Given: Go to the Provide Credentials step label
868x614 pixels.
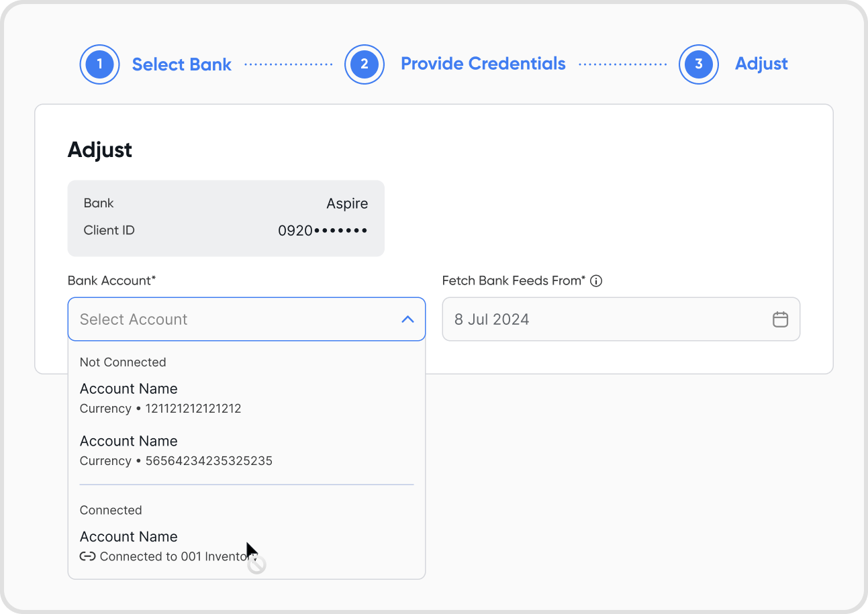Looking at the screenshot, I should click(x=483, y=64).
